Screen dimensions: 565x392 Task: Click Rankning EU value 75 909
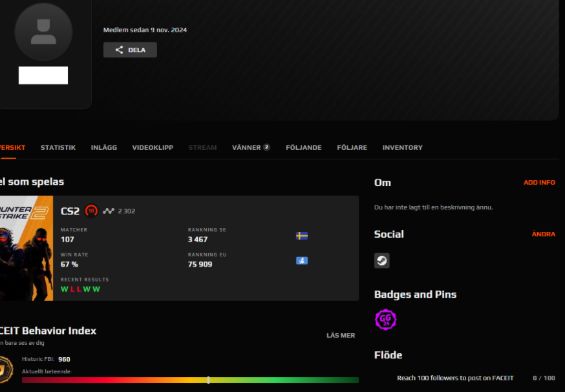pyautogui.click(x=200, y=264)
